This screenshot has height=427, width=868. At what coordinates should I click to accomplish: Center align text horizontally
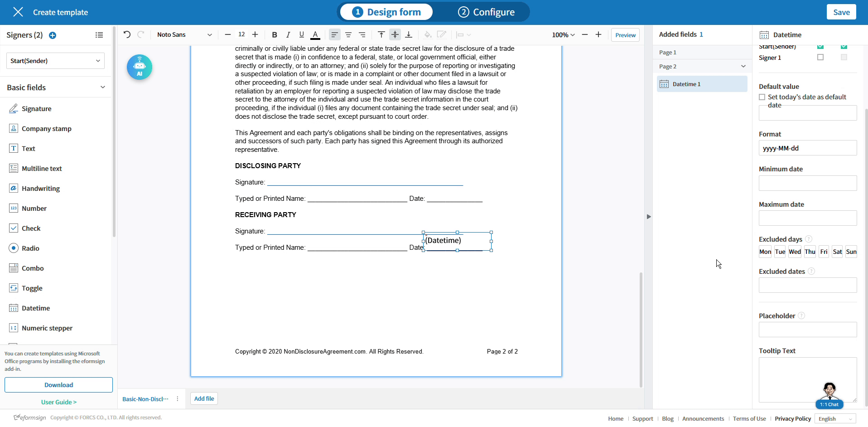click(x=348, y=35)
